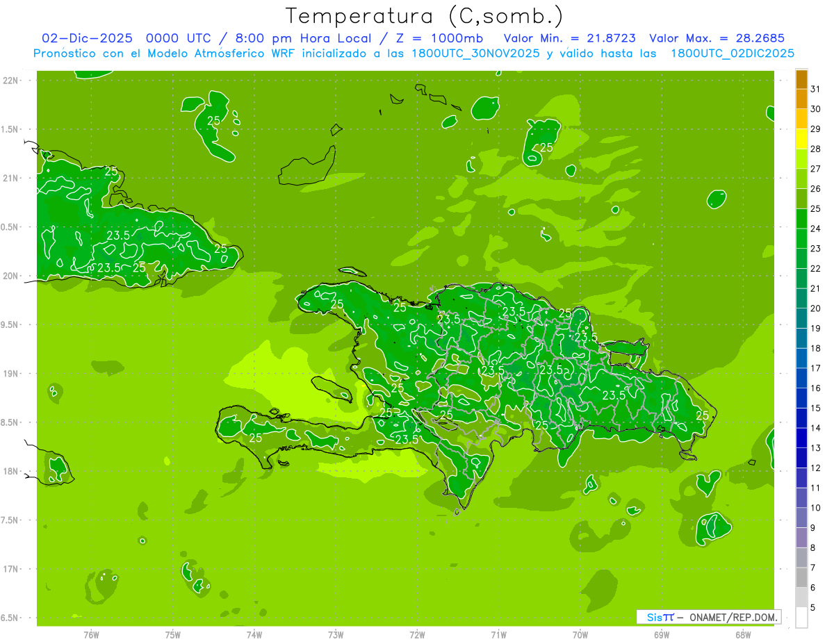The width and height of the screenshot is (834, 644).
Task: Click the '21N' latitude axis label
Action: [11, 179]
